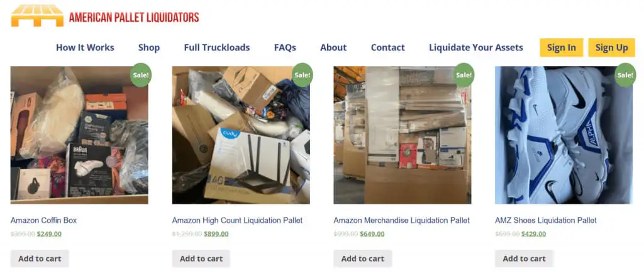Open the About page
Image resolution: width=644 pixels, height=273 pixels.
tap(333, 48)
